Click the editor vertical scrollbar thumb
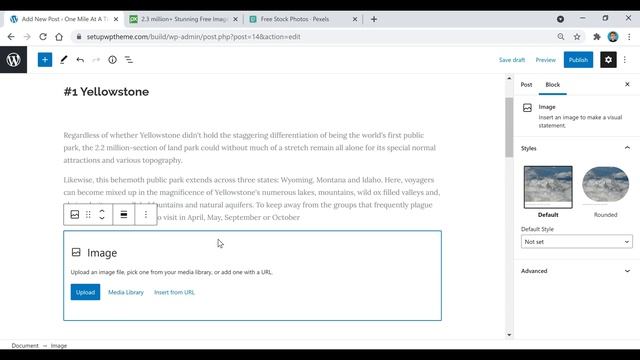The image size is (640, 360). [509, 127]
